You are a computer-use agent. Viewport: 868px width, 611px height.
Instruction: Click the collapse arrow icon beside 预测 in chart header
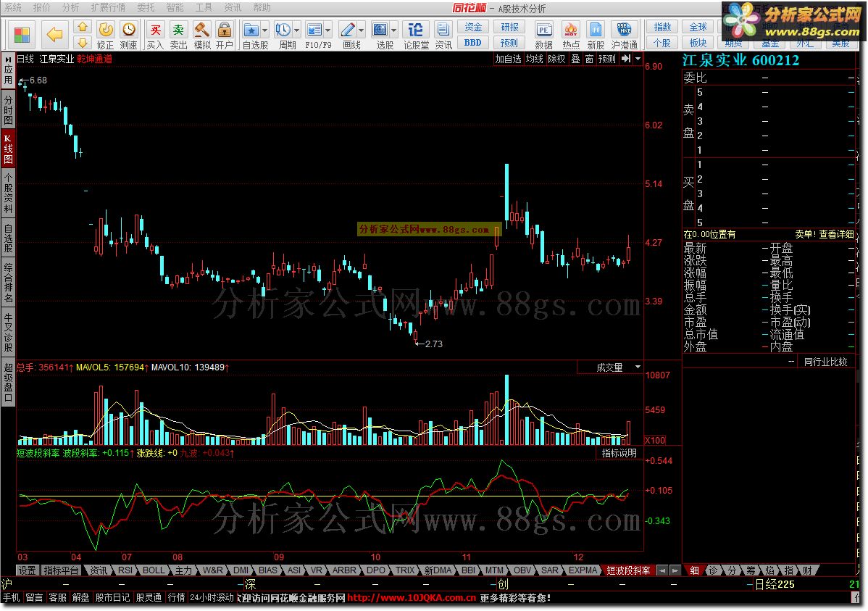pos(625,59)
